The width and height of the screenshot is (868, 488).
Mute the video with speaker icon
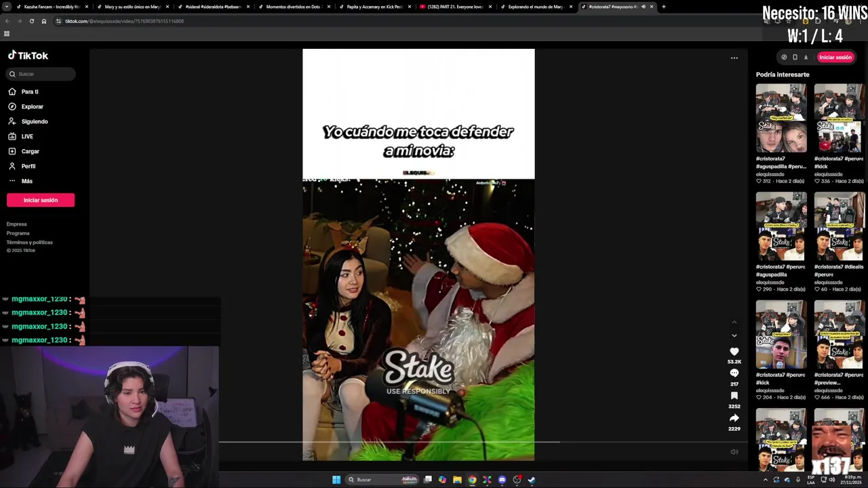(x=734, y=452)
